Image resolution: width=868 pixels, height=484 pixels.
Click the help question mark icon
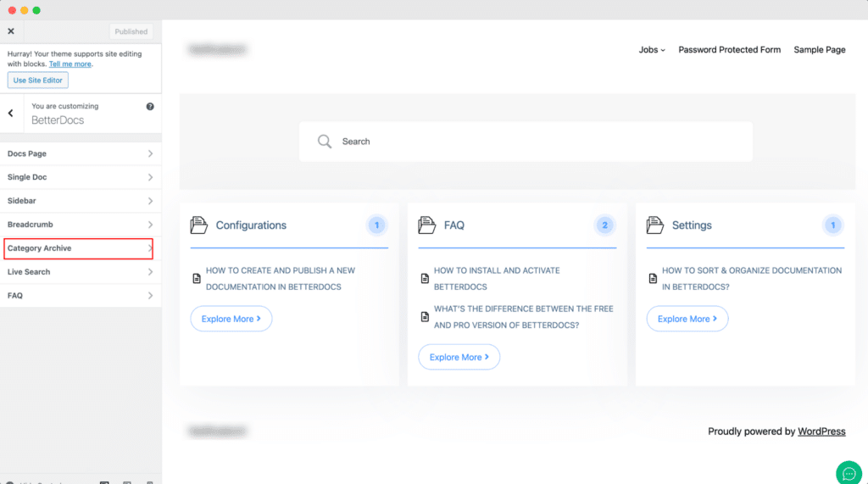point(150,106)
